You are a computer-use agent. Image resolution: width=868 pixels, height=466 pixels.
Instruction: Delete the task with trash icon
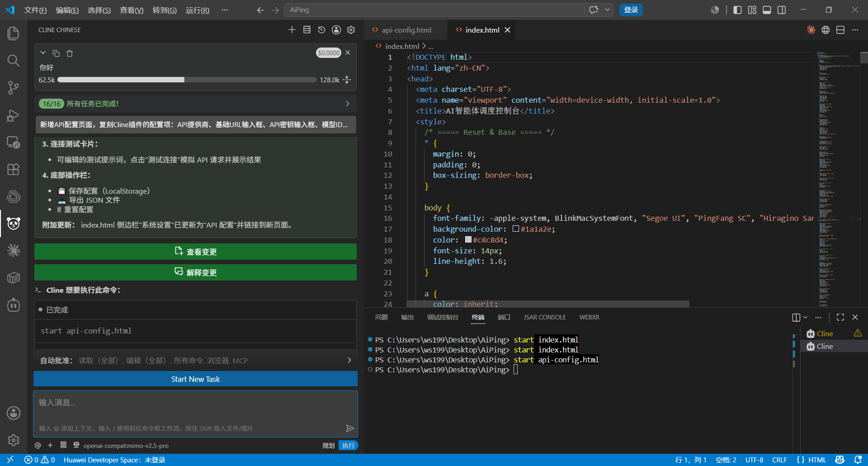[70, 53]
